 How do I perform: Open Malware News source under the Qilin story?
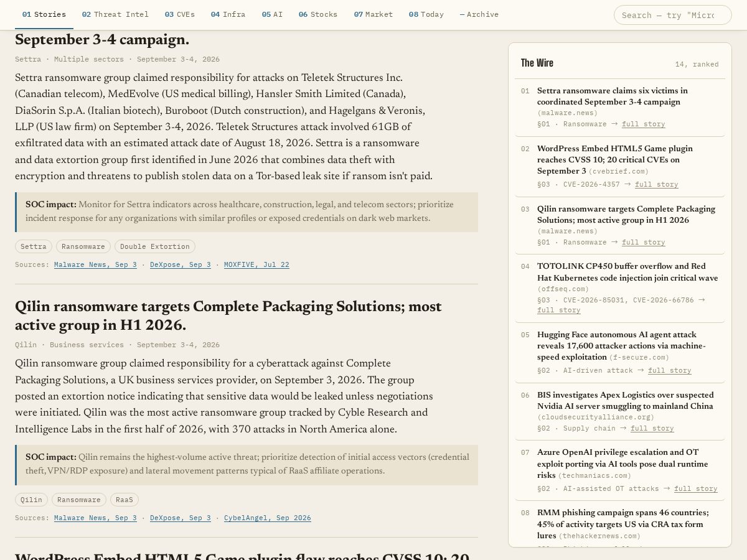click(x=95, y=518)
